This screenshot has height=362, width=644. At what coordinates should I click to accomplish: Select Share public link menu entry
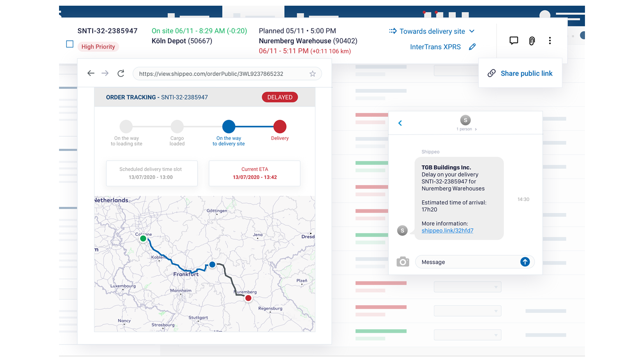pyautogui.click(x=520, y=73)
